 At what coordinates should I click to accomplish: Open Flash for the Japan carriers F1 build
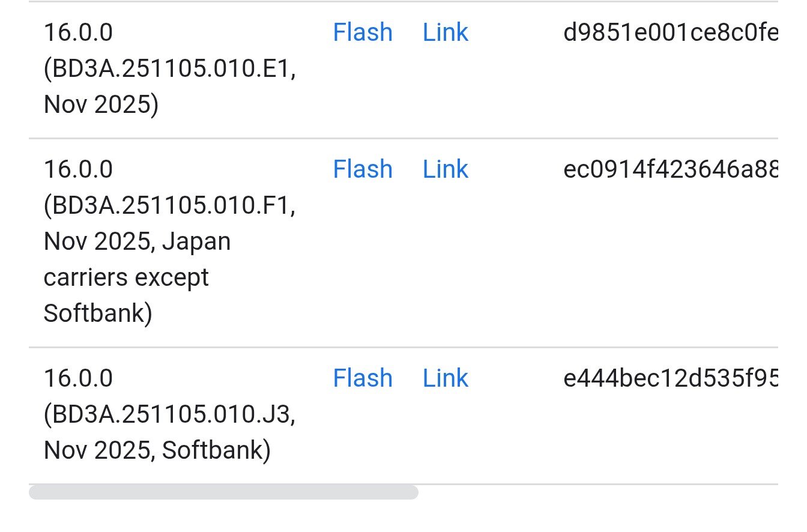[x=363, y=169]
